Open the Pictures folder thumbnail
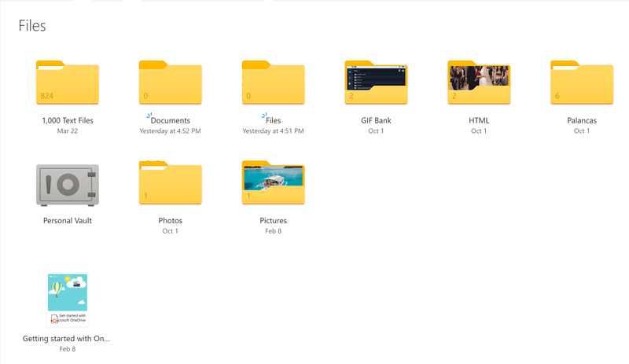This screenshot has height=364, width=629. click(273, 182)
